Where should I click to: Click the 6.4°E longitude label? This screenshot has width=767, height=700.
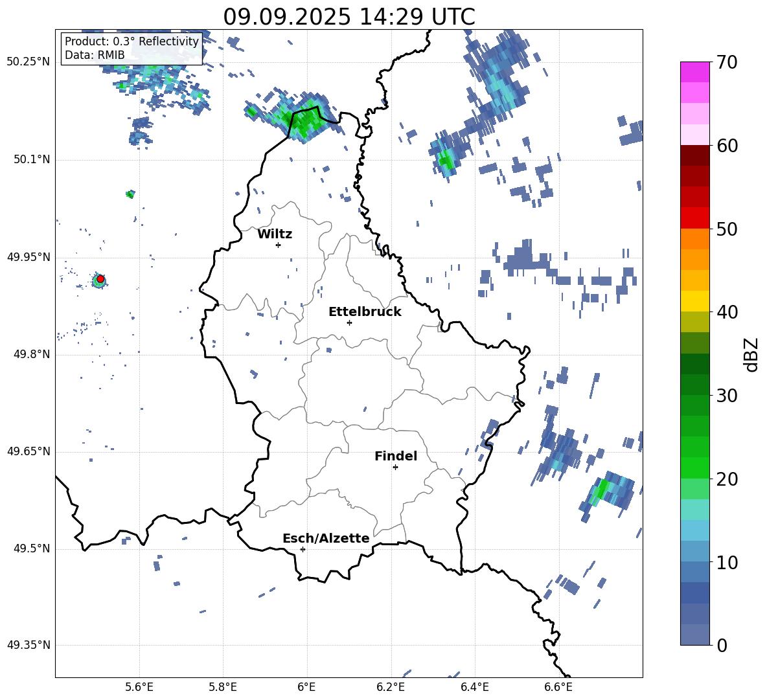(474, 687)
